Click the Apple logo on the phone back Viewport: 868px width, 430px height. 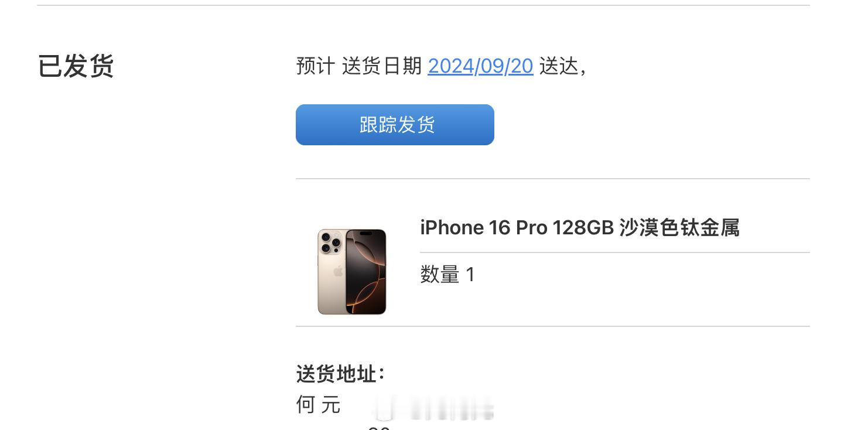pyautogui.click(x=338, y=271)
